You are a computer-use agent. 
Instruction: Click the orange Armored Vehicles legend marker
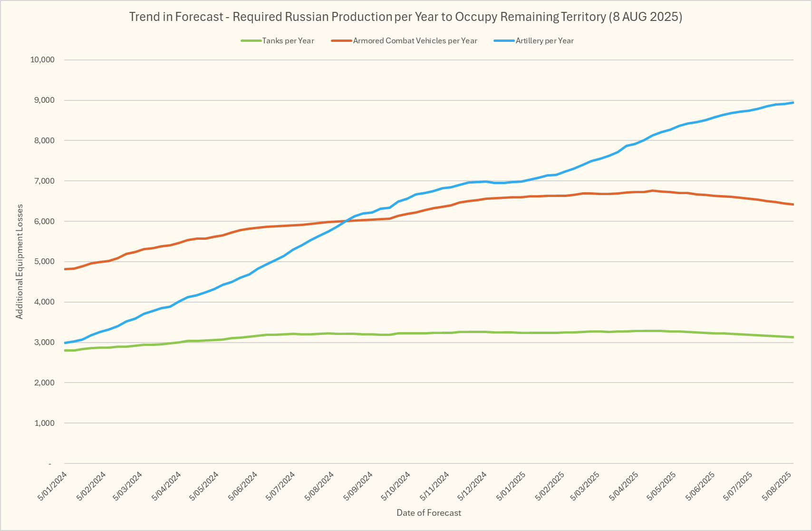pos(342,41)
